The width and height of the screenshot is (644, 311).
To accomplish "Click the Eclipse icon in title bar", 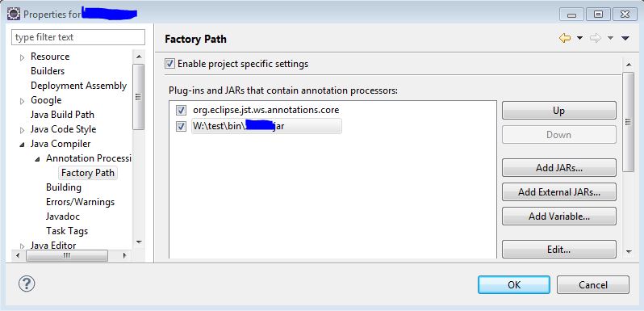I will tap(14, 14).
